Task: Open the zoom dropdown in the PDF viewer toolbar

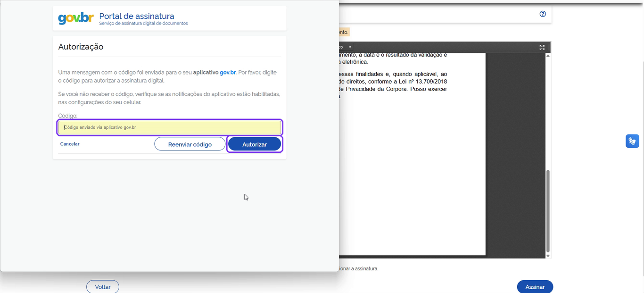Action: [347, 47]
